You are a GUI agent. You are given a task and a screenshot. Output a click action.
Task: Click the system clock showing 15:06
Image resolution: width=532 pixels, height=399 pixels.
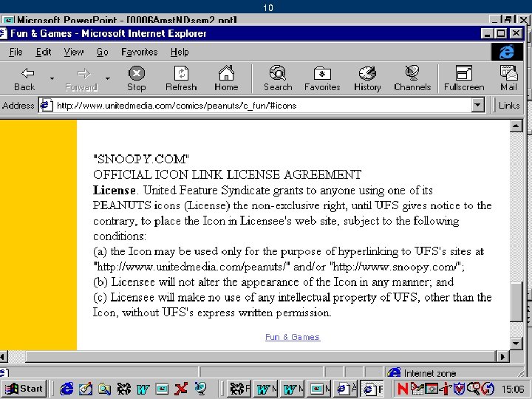512,389
